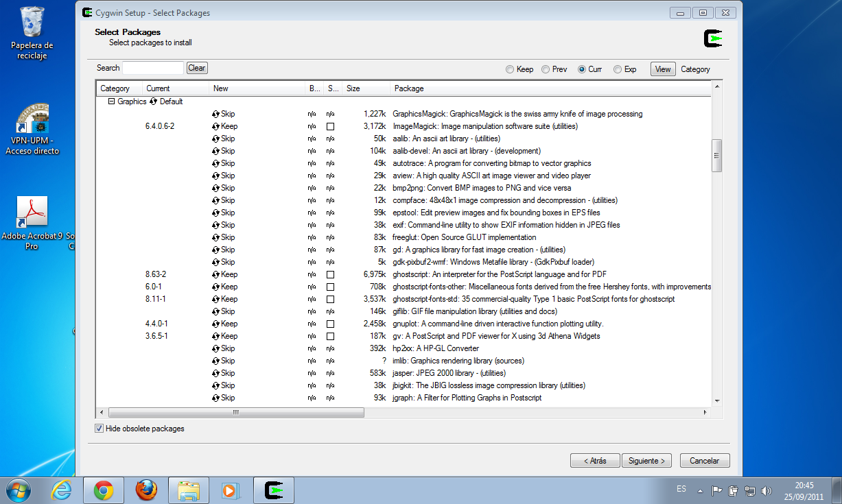Cycle the Skip icon for aalib utilities
The width and height of the screenshot is (842, 504).
(216, 139)
